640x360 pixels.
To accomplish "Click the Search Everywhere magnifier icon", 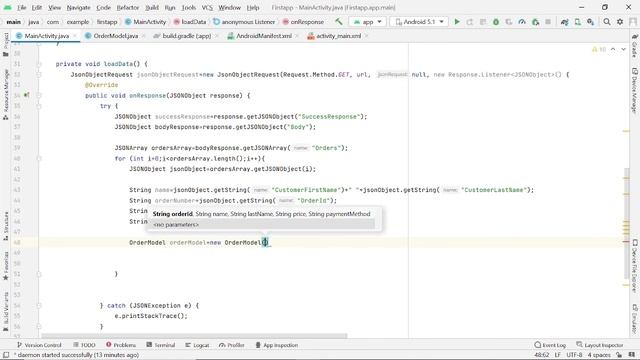I will pos(607,22).
